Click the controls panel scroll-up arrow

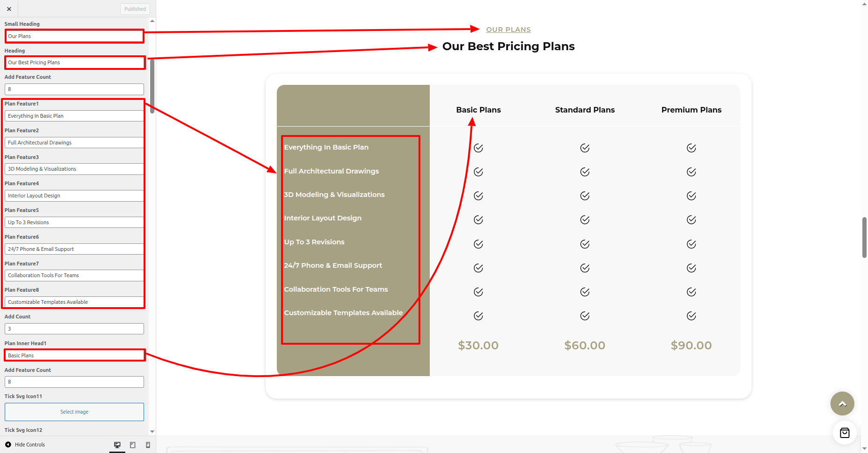pos(152,21)
